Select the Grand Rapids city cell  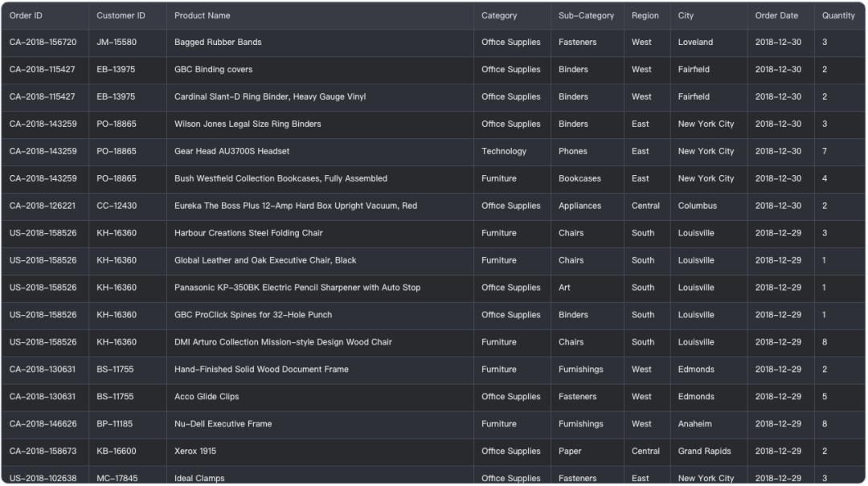pos(704,451)
